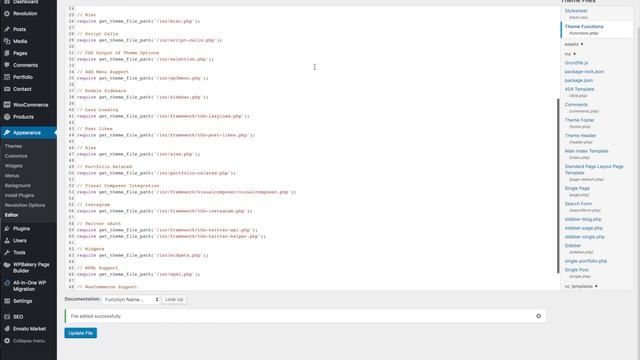This screenshot has height=360, width=640.
Task: Click the Contact envelope icon
Action: pos(7,89)
